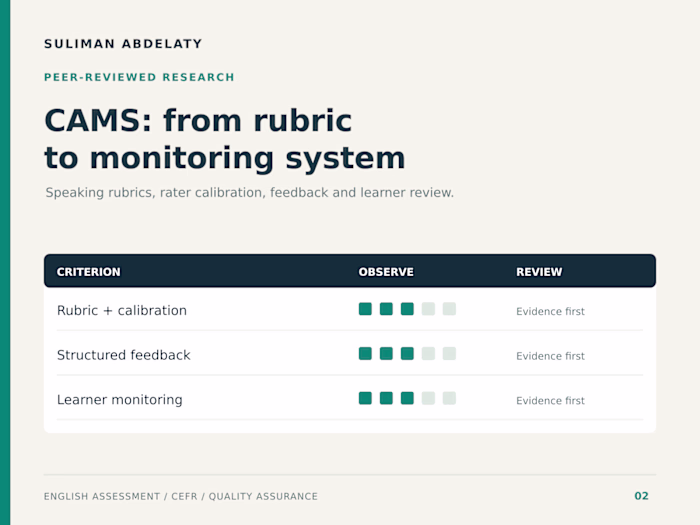This screenshot has height=525, width=700.
Task: Click the title line 'to monitoring system'
Action: 225,158
